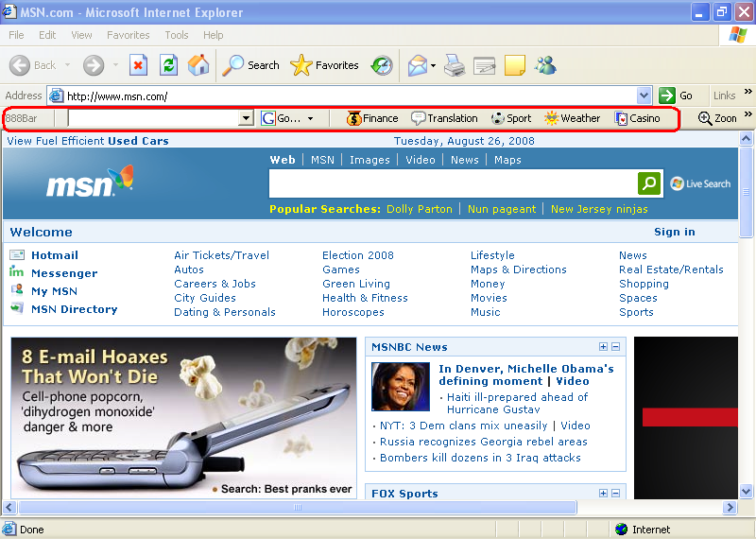This screenshot has width=756, height=539.
Task: Click inside the MSN web search box
Action: pyautogui.click(x=454, y=183)
